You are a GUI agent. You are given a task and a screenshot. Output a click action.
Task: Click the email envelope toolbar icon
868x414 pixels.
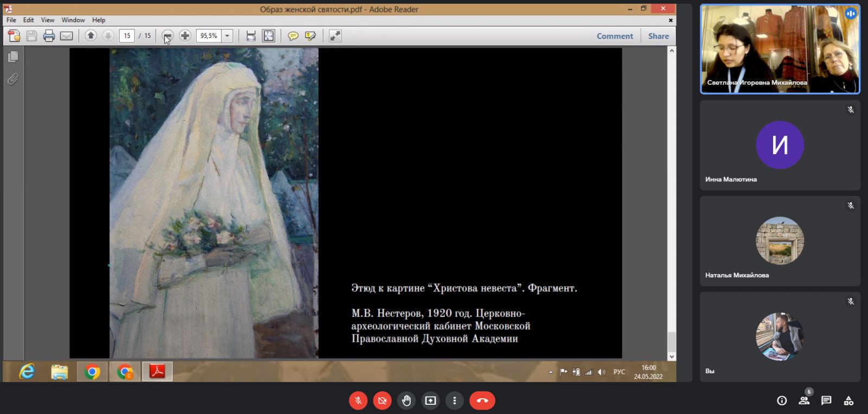coord(66,36)
